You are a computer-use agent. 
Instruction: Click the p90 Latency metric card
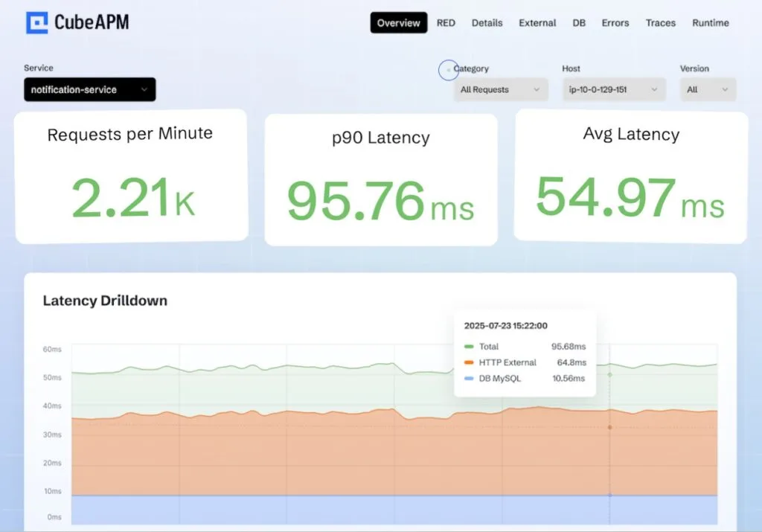tap(380, 177)
